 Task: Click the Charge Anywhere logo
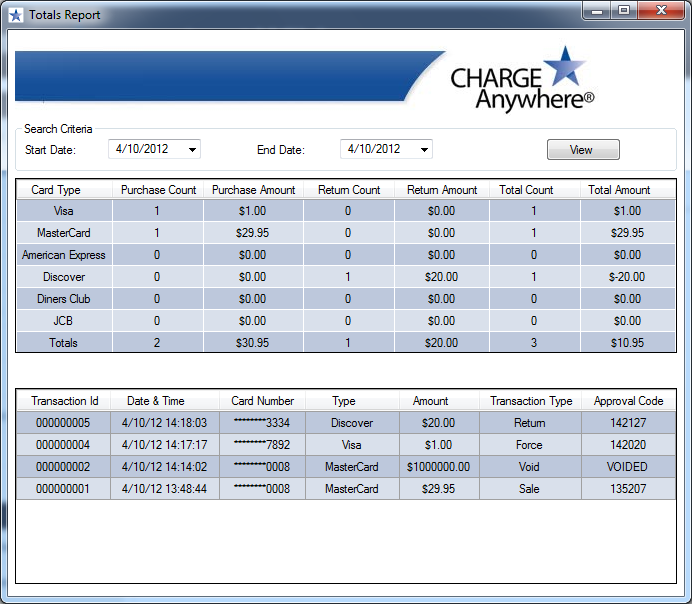pos(522,78)
